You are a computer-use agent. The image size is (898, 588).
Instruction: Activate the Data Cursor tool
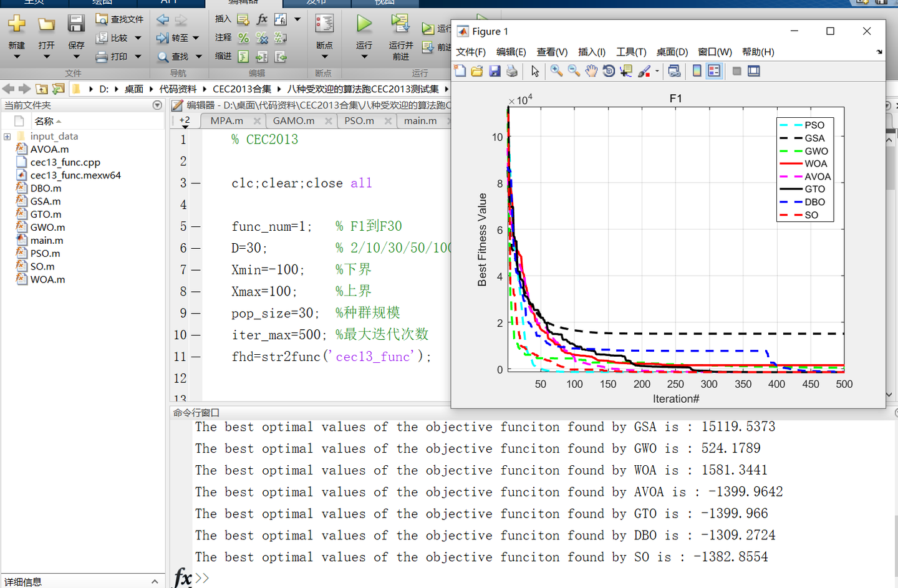(625, 71)
